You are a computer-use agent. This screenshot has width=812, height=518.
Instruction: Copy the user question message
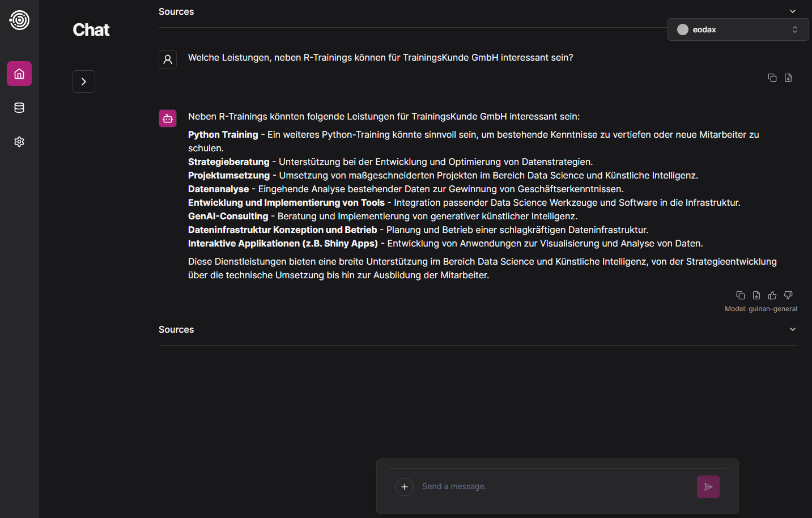pyautogui.click(x=772, y=78)
